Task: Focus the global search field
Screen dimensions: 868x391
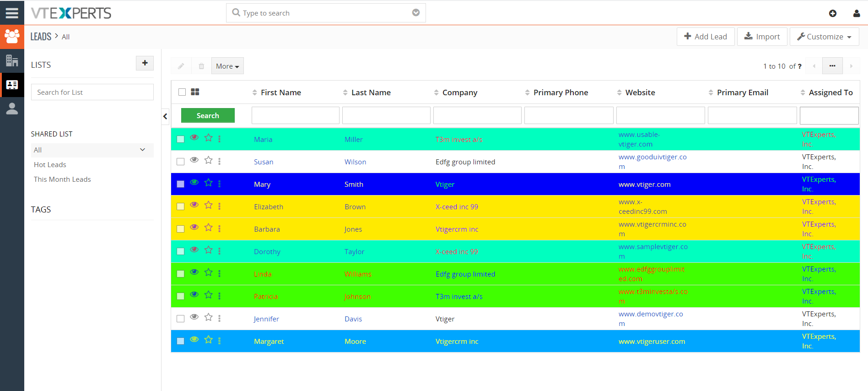Action: click(326, 13)
